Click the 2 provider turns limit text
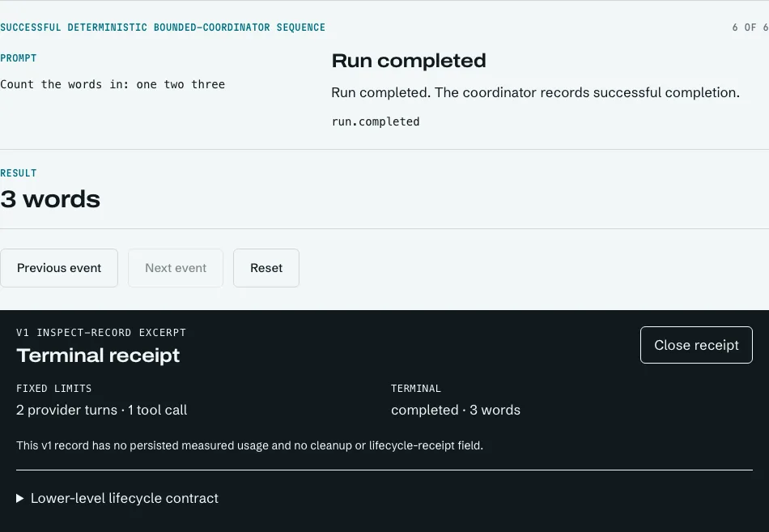Screen dimensions: 769x532 [66, 410]
